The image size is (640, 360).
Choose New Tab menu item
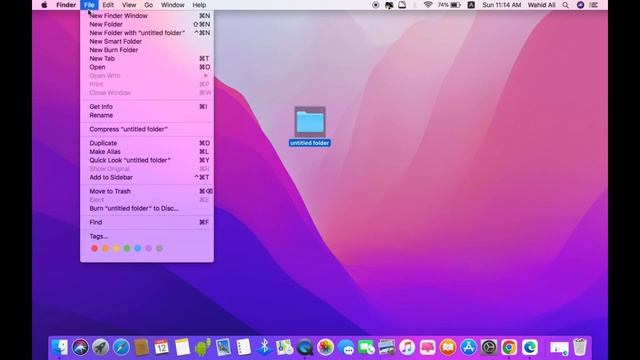[x=147, y=58]
